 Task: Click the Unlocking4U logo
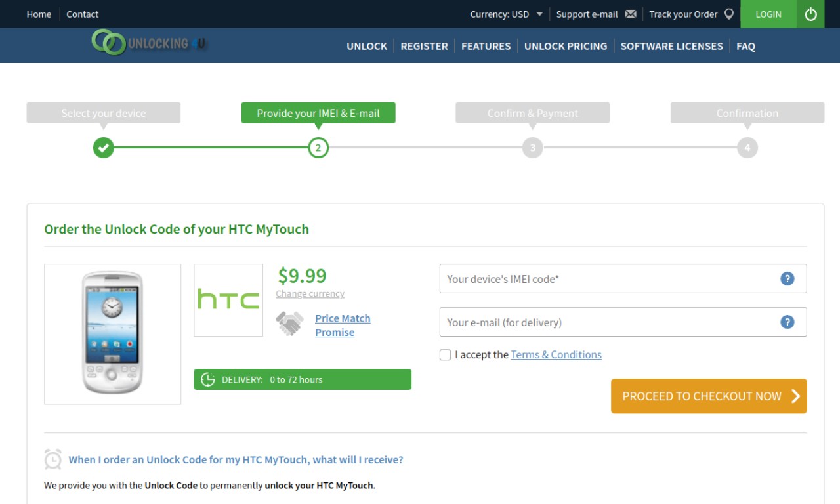[149, 43]
